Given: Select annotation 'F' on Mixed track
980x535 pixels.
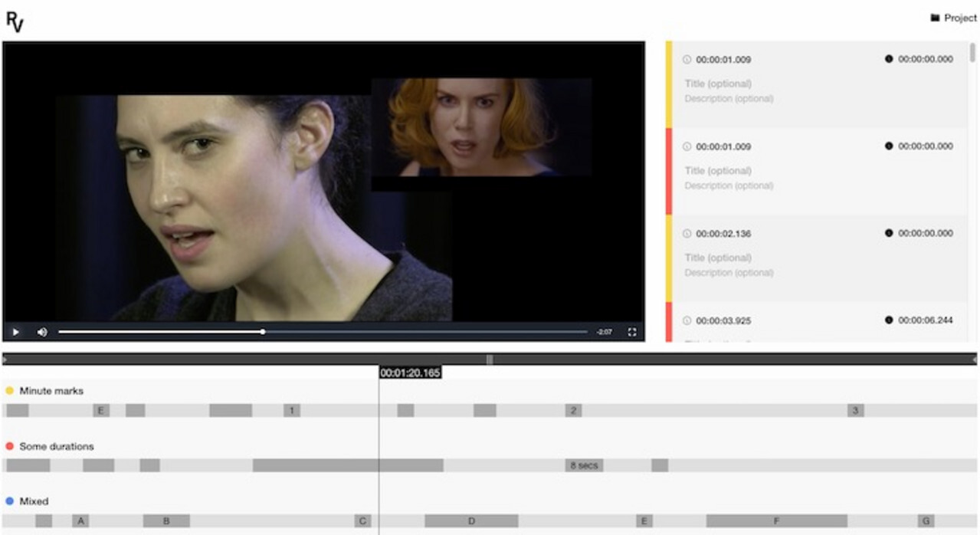Looking at the screenshot, I should [776, 521].
